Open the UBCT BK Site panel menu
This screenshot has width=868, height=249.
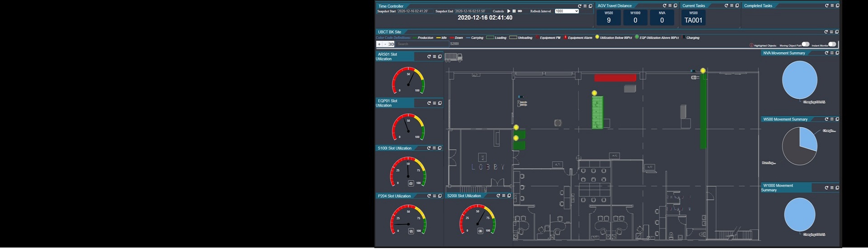click(831, 32)
